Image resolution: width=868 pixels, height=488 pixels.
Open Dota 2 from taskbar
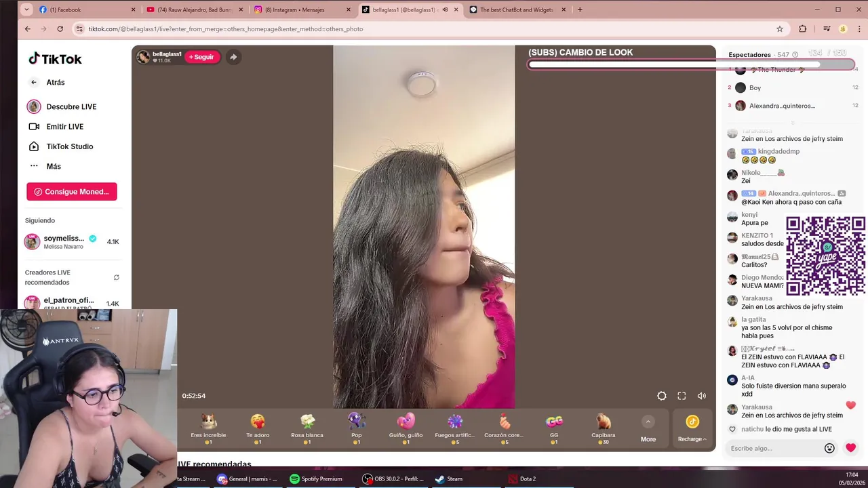pos(522,479)
